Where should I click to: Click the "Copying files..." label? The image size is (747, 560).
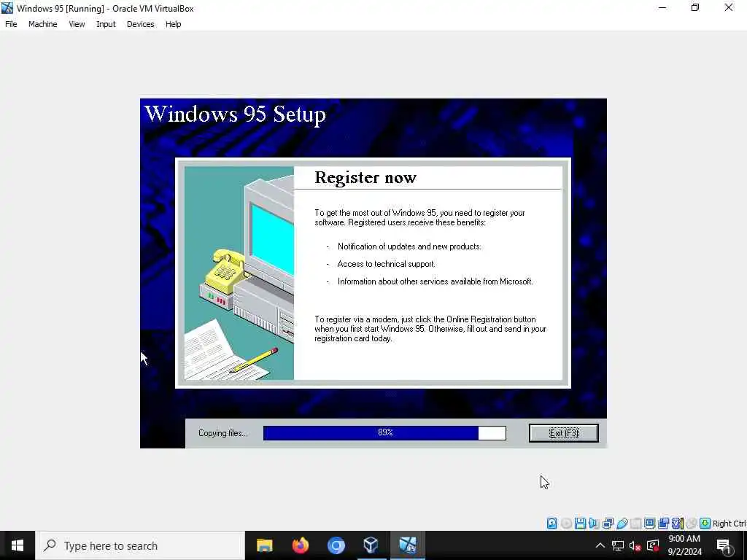(x=223, y=433)
